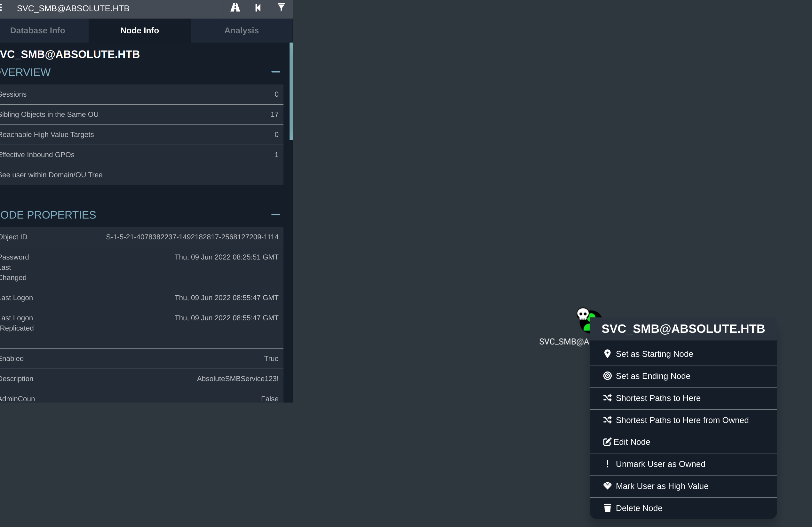The height and width of the screenshot is (527, 812).
Task: Unmark User as Owned
Action: [660, 464]
